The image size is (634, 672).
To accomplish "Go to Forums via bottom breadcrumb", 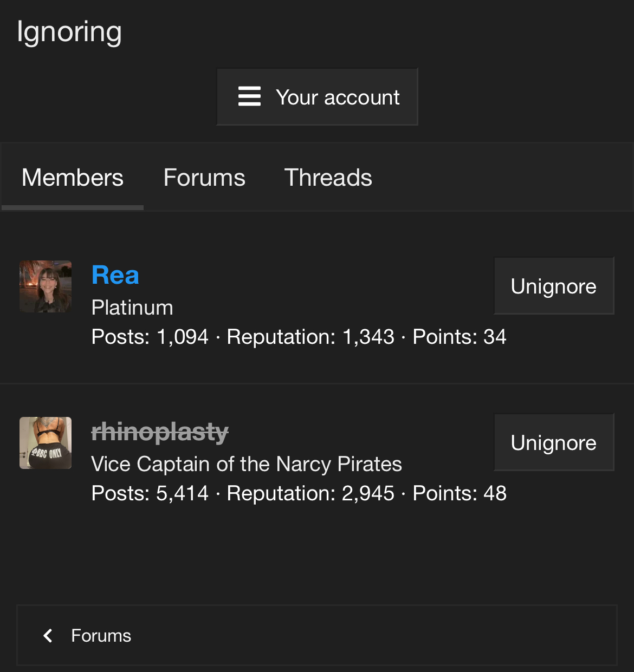I will point(101,636).
